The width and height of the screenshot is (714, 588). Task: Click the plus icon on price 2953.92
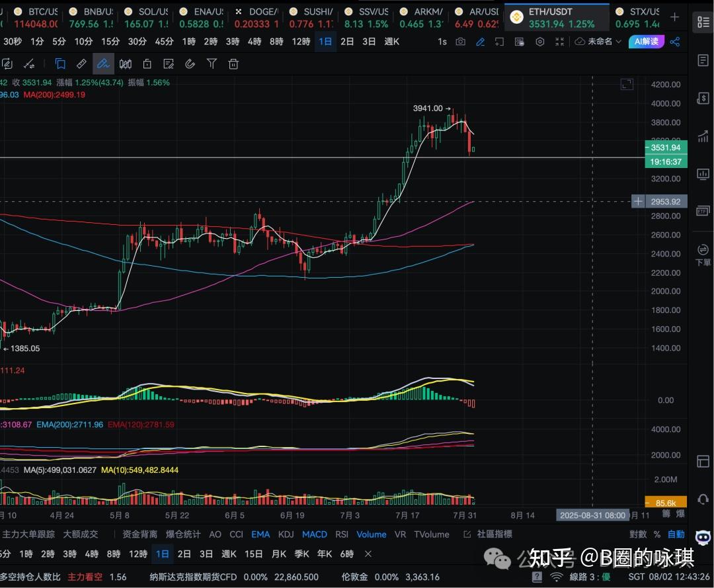pyautogui.click(x=638, y=201)
